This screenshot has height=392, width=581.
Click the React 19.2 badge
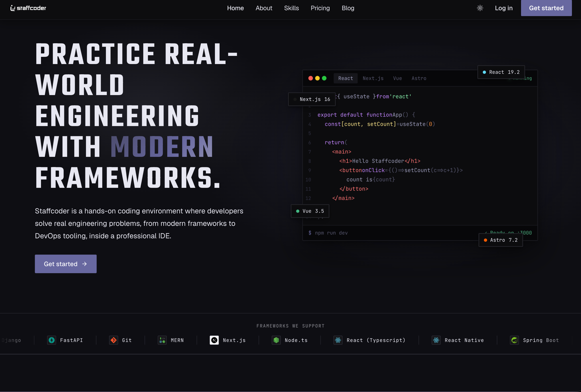tap(501, 72)
